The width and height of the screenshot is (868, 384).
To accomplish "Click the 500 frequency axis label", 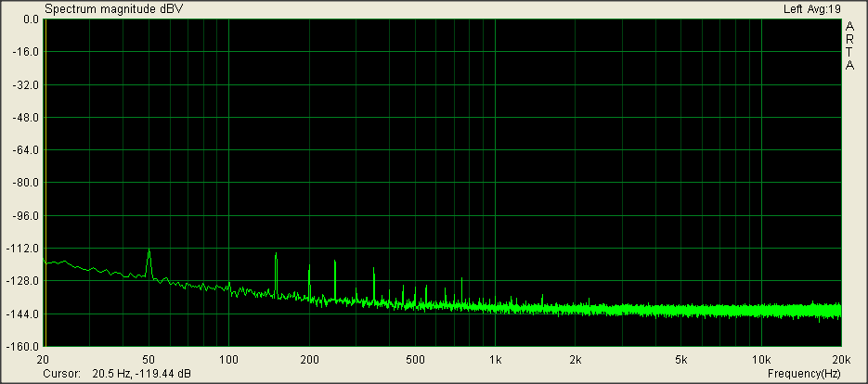I will tap(415, 358).
